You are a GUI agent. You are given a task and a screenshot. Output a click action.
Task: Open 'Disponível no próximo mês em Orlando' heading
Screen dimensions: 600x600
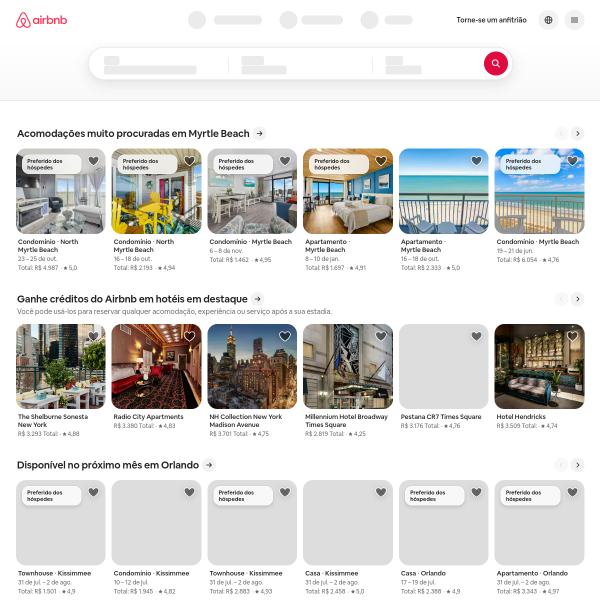pos(108,465)
